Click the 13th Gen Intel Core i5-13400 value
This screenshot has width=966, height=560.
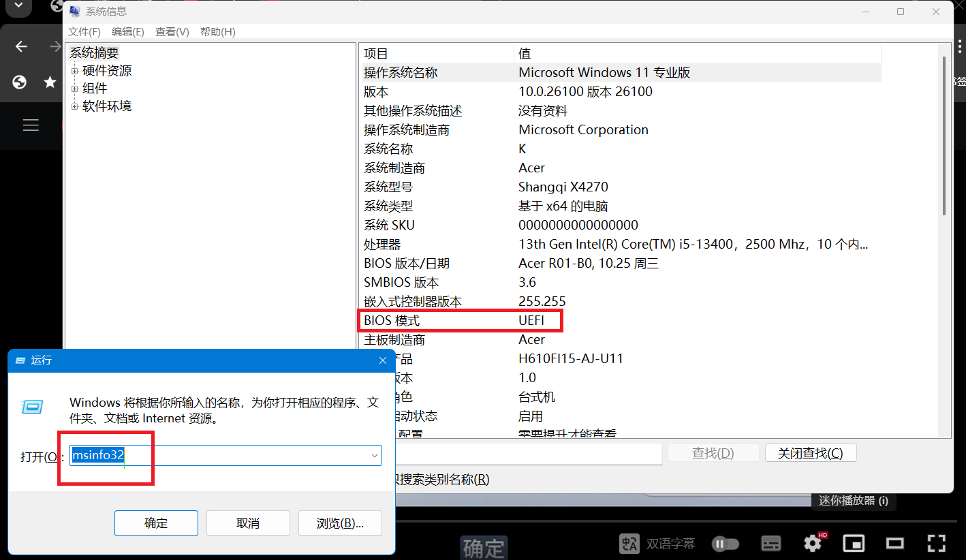coord(694,244)
